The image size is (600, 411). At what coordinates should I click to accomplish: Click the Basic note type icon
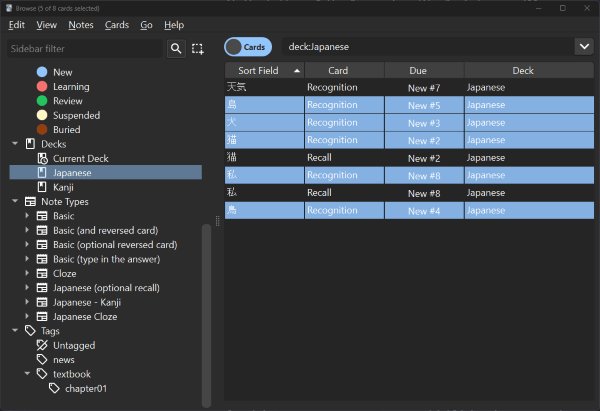42,216
